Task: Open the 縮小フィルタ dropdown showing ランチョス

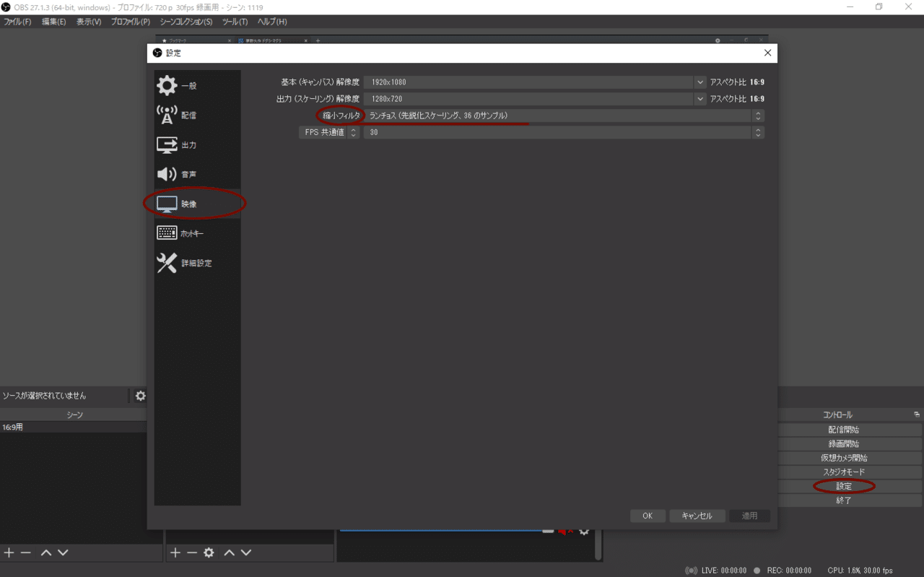Action: pyautogui.click(x=564, y=116)
